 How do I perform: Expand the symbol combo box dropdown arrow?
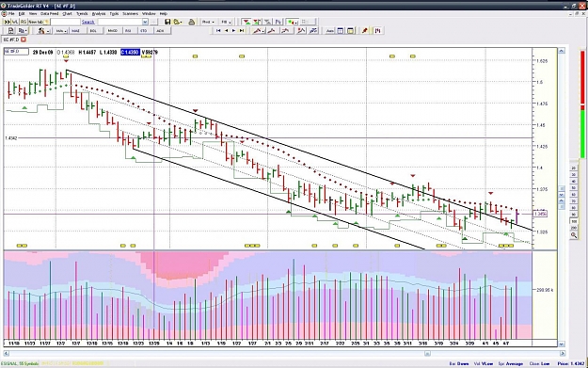[x=145, y=22]
